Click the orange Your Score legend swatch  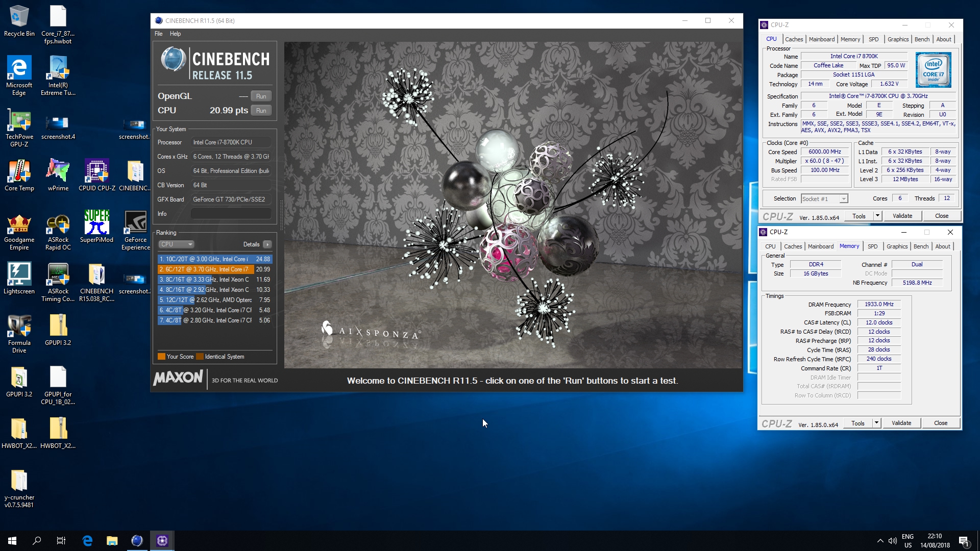point(161,357)
